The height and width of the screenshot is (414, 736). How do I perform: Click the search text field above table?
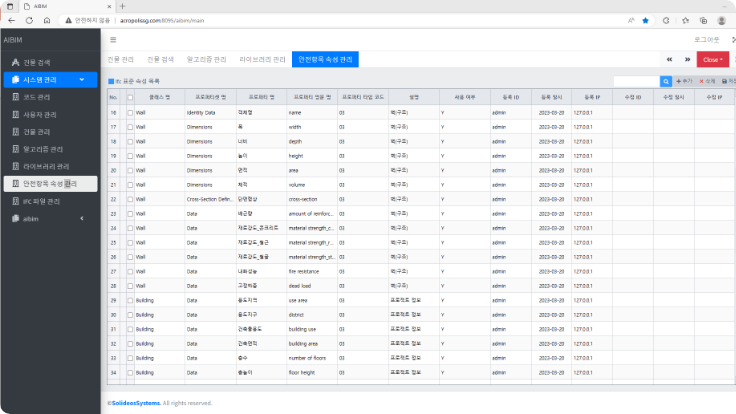pos(636,82)
